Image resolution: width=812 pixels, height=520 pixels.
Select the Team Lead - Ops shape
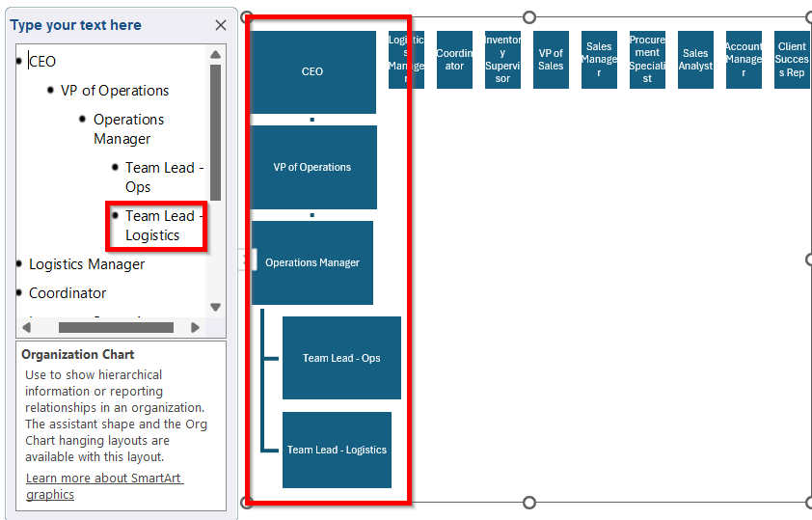click(341, 358)
